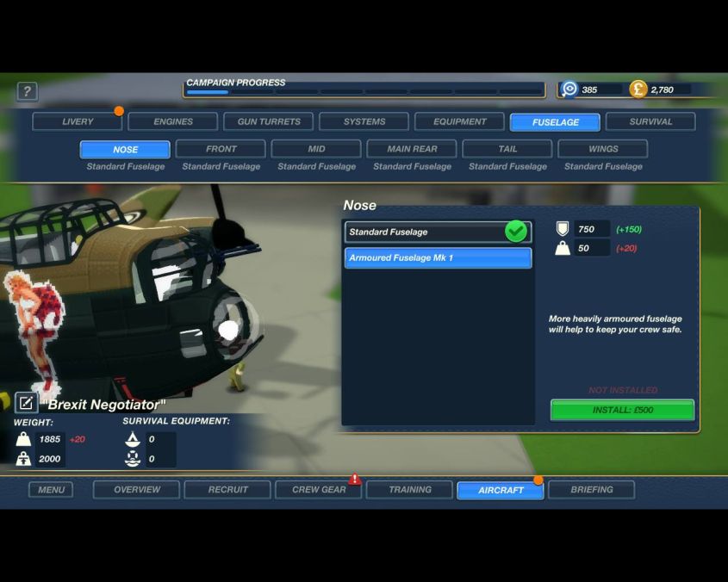Image resolution: width=728 pixels, height=582 pixels.
Task: Open the help question mark icon
Action: pos(27,91)
